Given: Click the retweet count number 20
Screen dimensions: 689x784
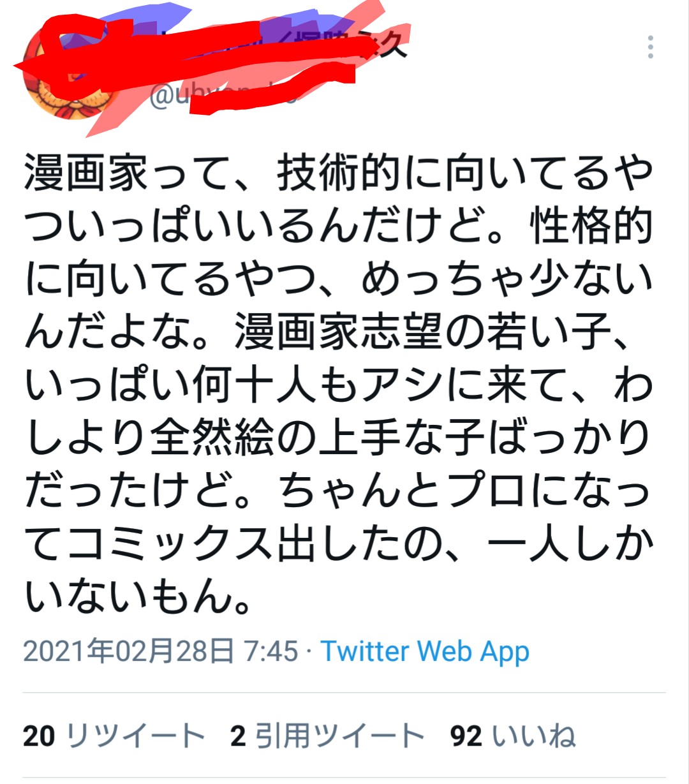Looking at the screenshot, I should [x=39, y=736].
